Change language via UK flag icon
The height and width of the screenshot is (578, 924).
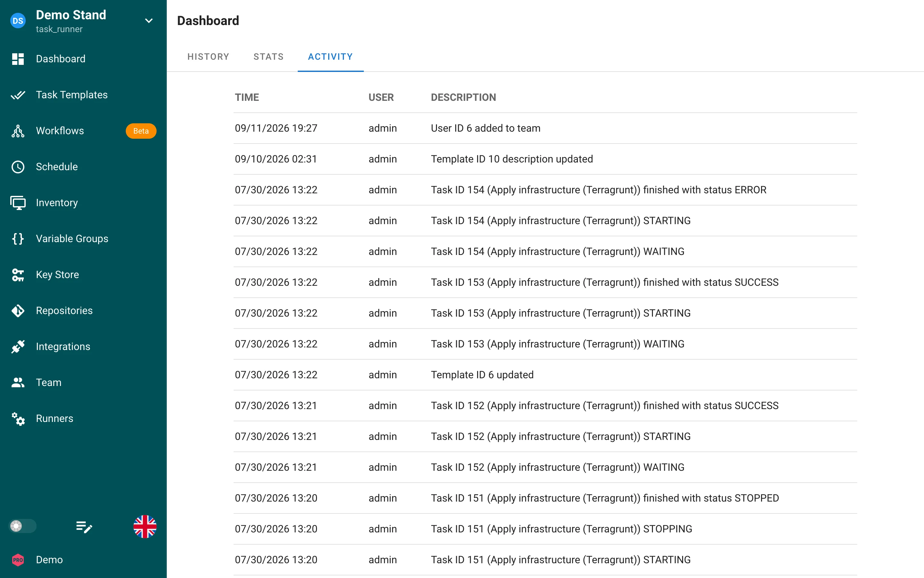(x=145, y=526)
